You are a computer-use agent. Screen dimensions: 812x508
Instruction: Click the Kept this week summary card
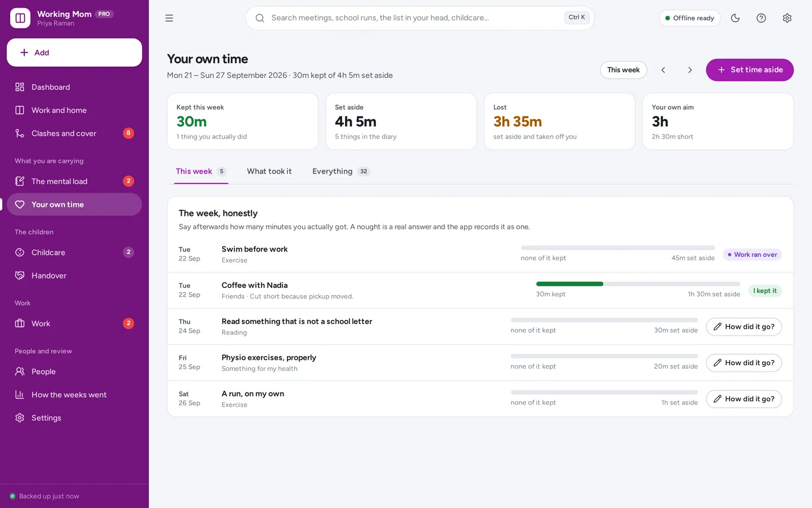tap(242, 121)
